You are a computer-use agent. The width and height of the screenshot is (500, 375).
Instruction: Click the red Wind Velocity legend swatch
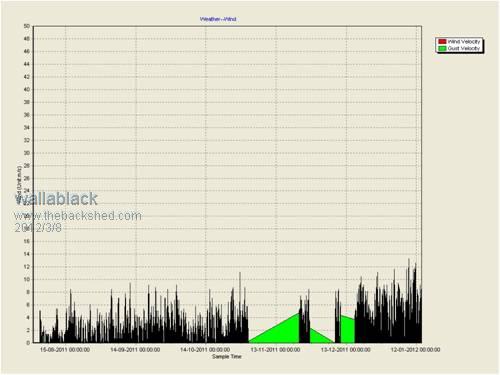pyautogui.click(x=442, y=42)
